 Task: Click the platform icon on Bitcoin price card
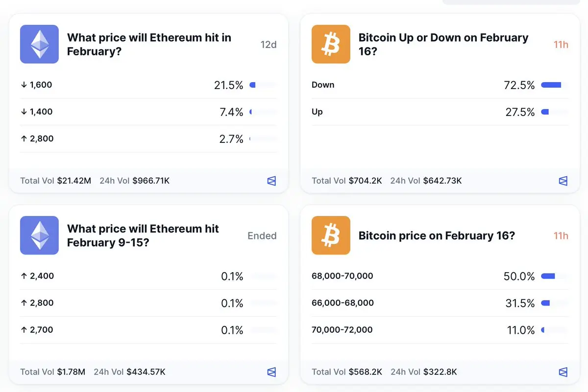(x=563, y=372)
